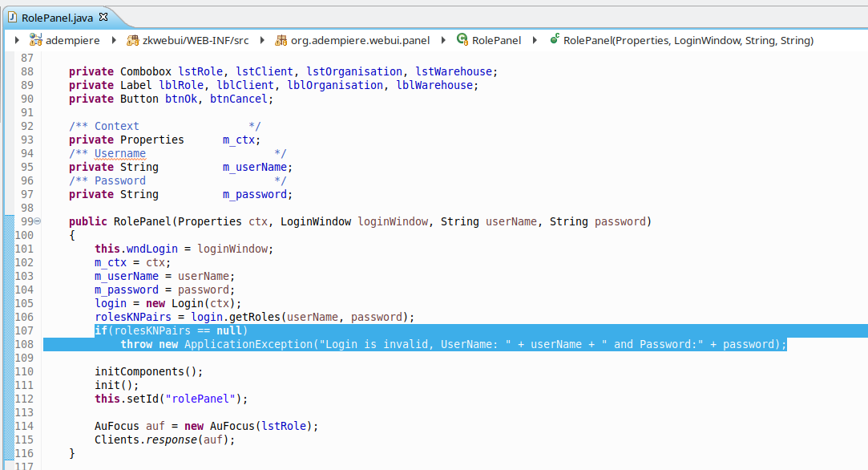
Task: Click the zkwebui/WEB-INF/src source folder icon
Action: pyautogui.click(x=133, y=40)
